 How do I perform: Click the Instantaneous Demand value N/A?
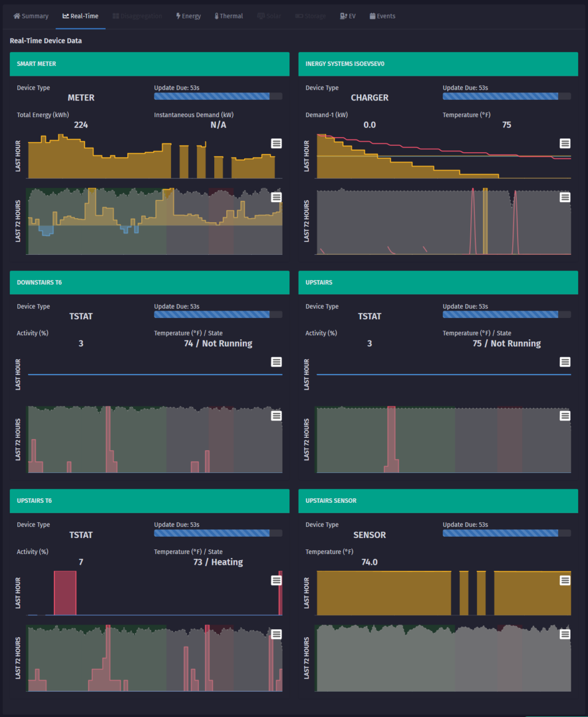coord(218,125)
